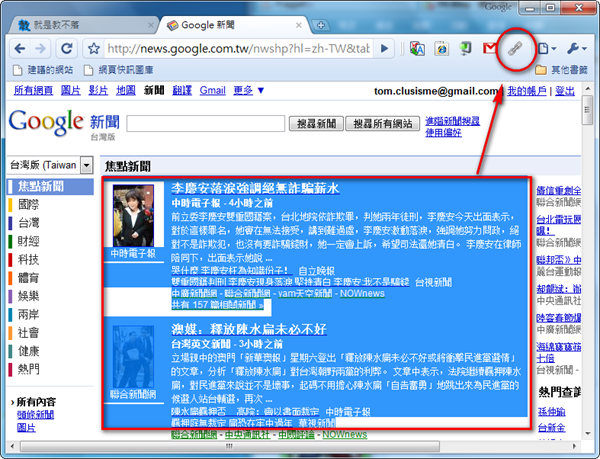Open 翻譯 in Google nav
Image resolution: width=600 pixels, height=459 pixels.
(x=182, y=91)
